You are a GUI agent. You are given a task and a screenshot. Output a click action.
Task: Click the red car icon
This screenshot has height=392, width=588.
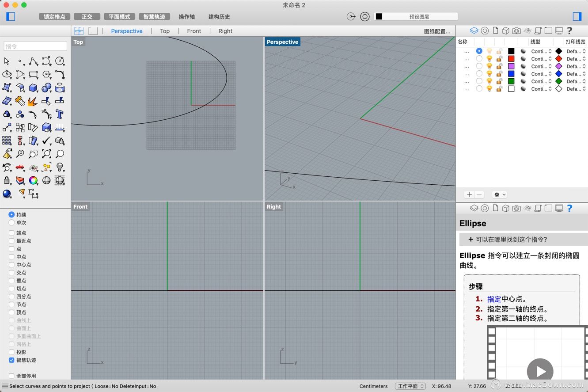coord(20,167)
